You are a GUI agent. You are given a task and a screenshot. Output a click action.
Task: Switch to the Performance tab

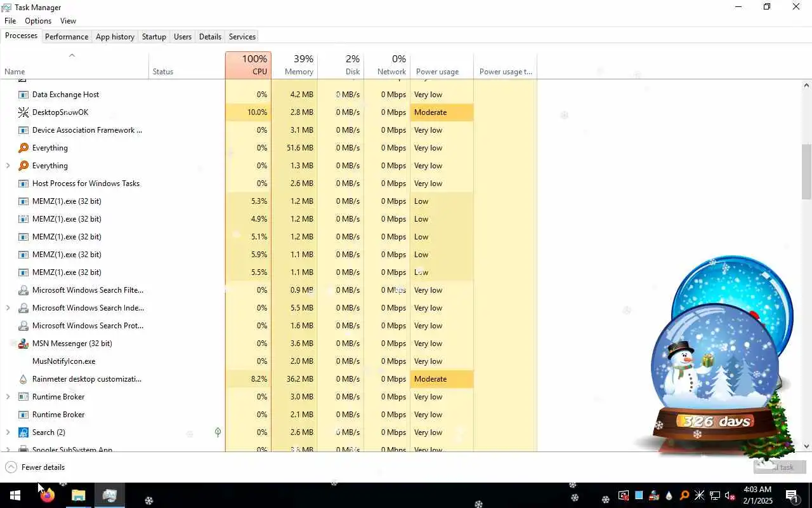(x=67, y=37)
